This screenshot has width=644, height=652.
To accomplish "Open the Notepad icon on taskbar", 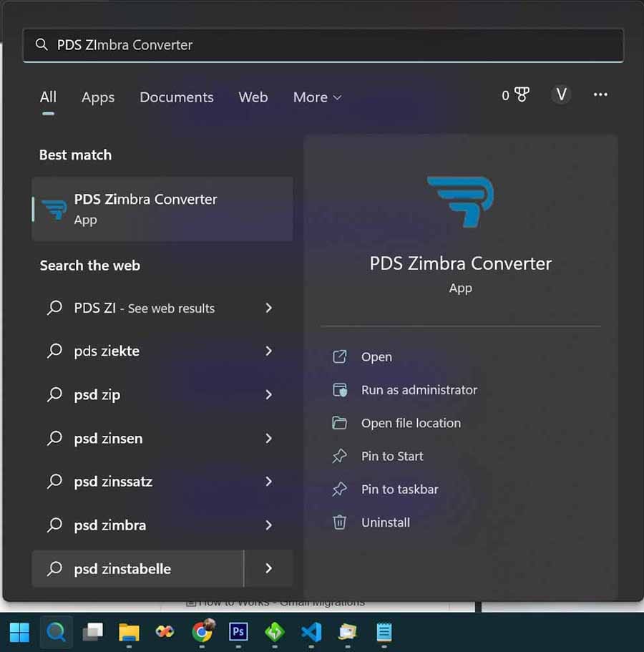I will (x=384, y=632).
